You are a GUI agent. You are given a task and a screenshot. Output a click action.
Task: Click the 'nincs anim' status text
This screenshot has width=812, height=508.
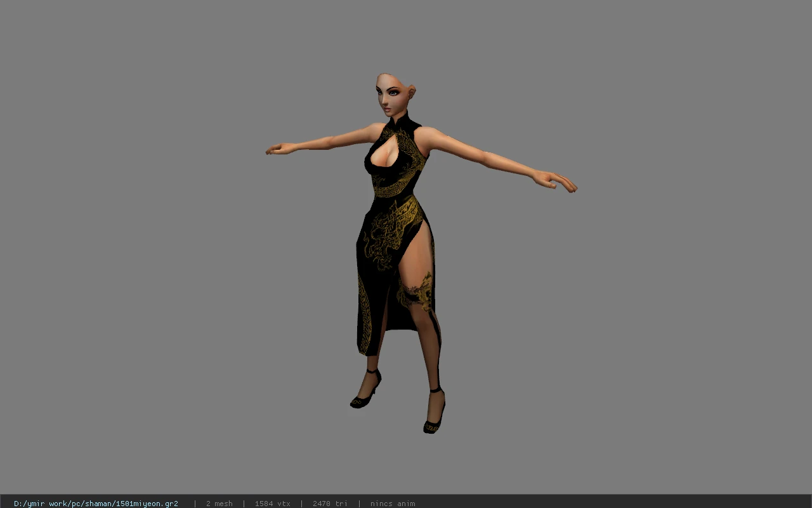click(393, 504)
